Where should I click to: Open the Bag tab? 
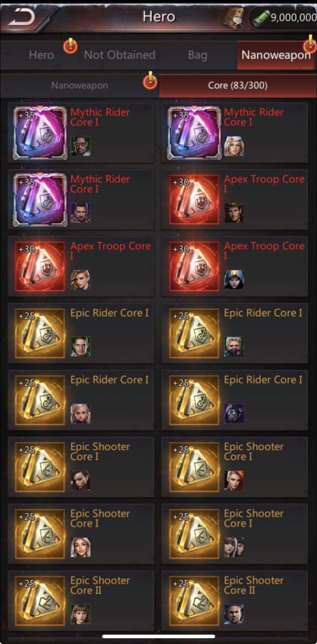[198, 55]
